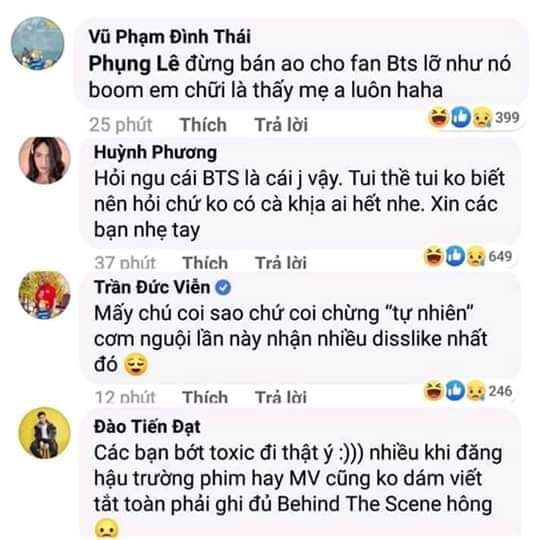
Task: Open reactions list showing 649 reactions
Action: tap(468, 256)
